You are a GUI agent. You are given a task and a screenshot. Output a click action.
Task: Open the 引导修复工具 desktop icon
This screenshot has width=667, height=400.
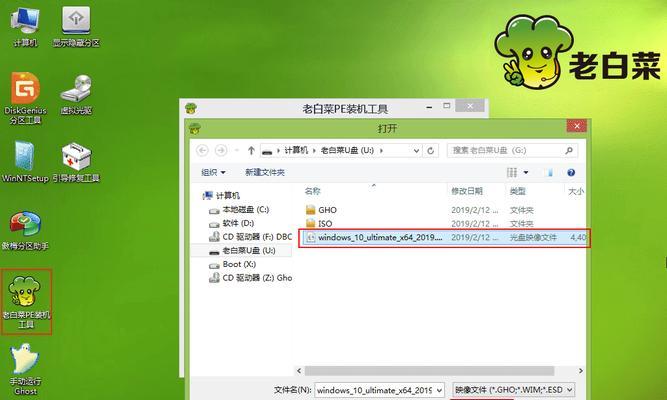pyautogui.click(x=76, y=162)
